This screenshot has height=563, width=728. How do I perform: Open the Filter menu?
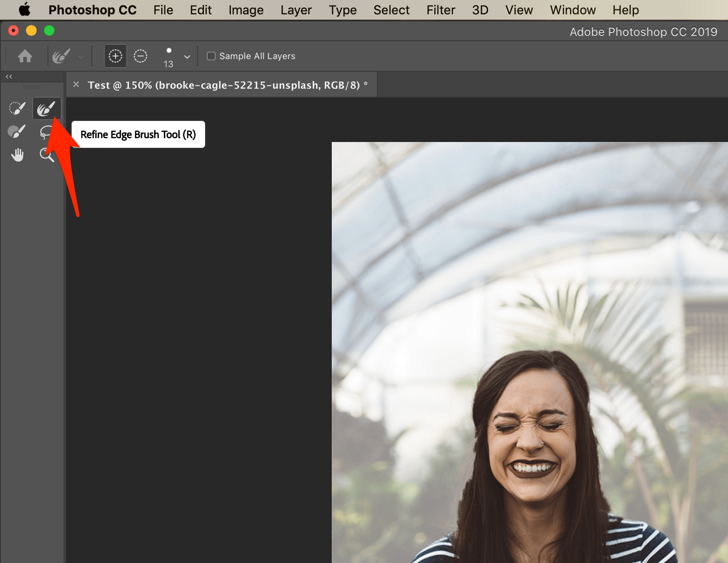click(441, 10)
